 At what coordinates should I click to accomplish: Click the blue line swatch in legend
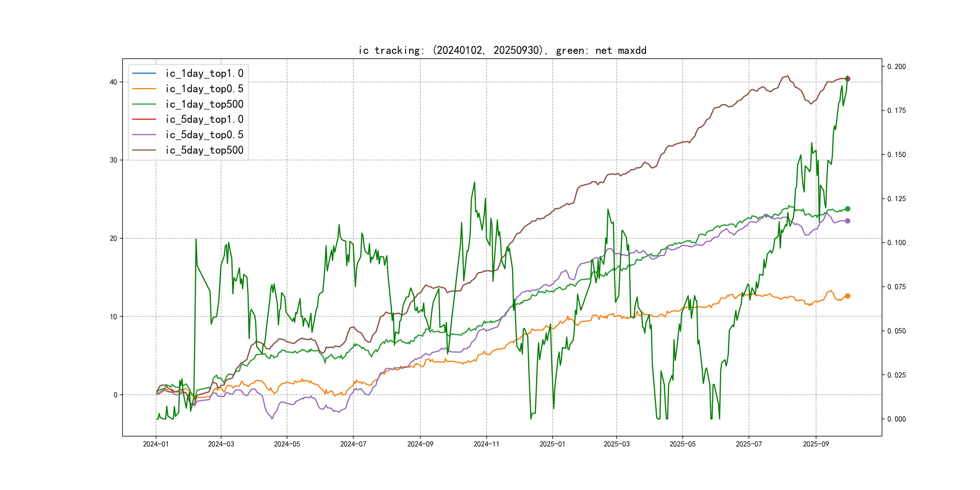pyautogui.click(x=144, y=73)
